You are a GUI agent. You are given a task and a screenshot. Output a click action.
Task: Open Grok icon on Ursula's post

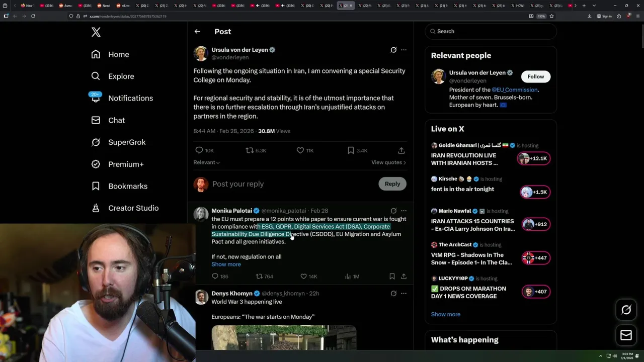coord(393,50)
